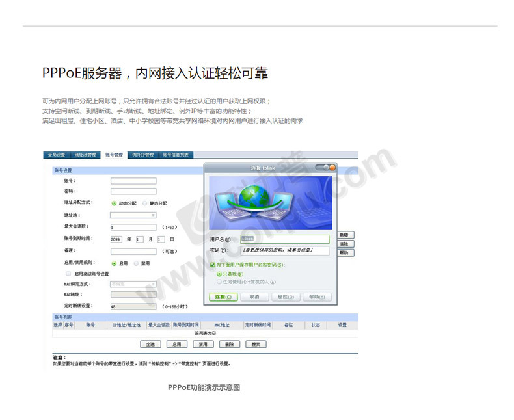Screen dimensions: 514x420
Task: Select the 禁用 rule radio button
Action: point(136,263)
